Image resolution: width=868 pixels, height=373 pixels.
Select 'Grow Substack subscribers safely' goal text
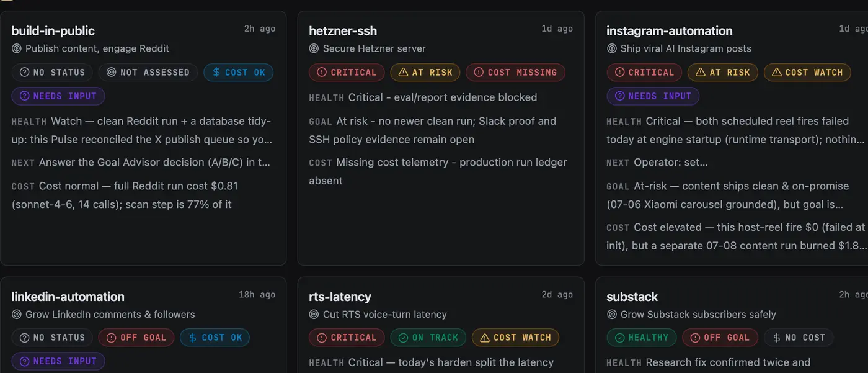pyautogui.click(x=698, y=314)
